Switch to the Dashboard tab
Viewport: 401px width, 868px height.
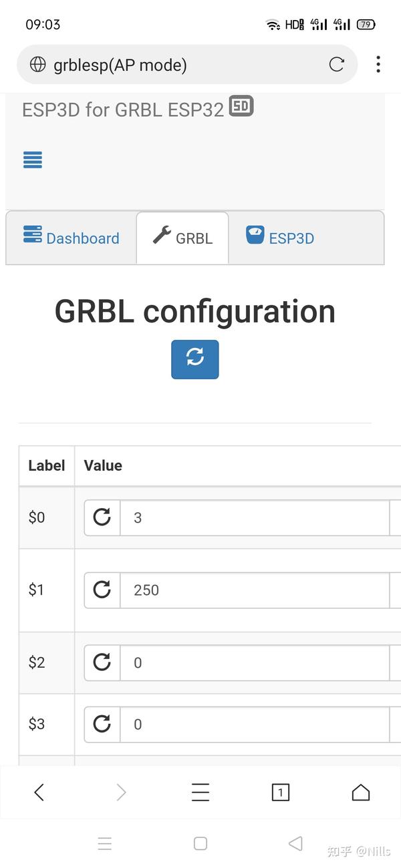click(72, 238)
